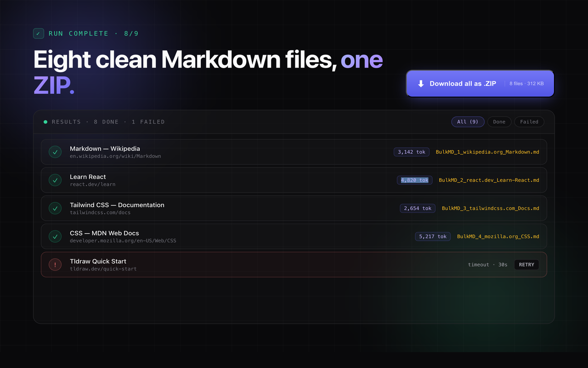Click the check icon for Tailwind CSS — Documentation
The width and height of the screenshot is (588, 368).
pyautogui.click(x=55, y=208)
